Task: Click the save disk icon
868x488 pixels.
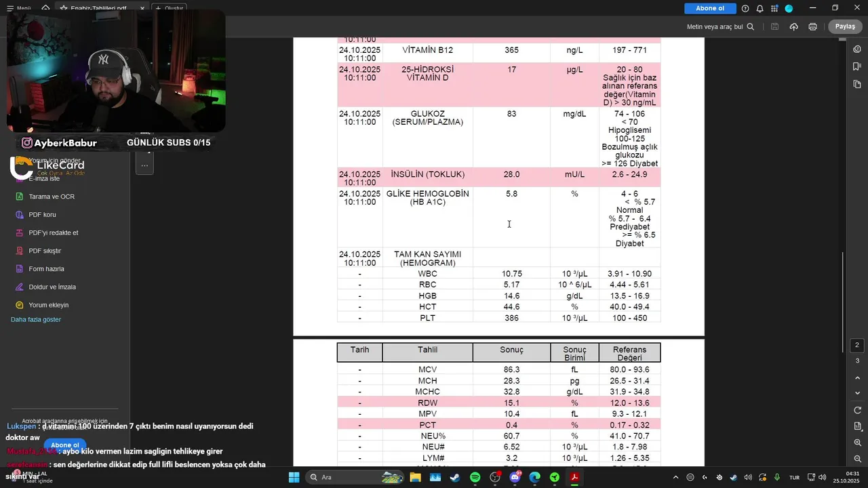Action: pos(774,26)
